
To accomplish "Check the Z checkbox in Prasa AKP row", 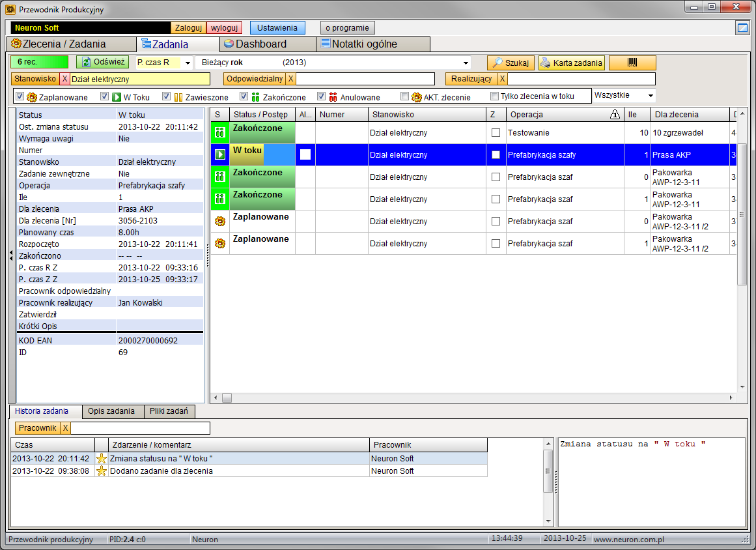I will (x=496, y=155).
